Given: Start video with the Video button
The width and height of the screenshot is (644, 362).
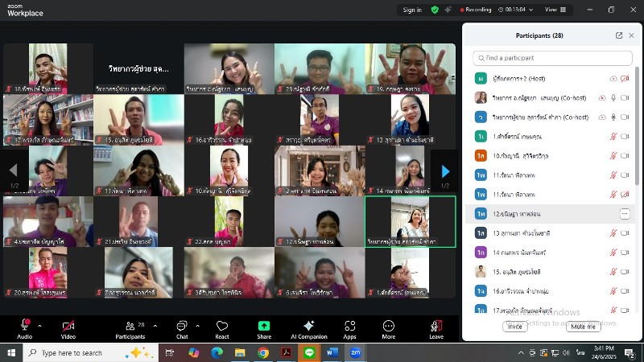Looking at the screenshot, I should point(68,329).
